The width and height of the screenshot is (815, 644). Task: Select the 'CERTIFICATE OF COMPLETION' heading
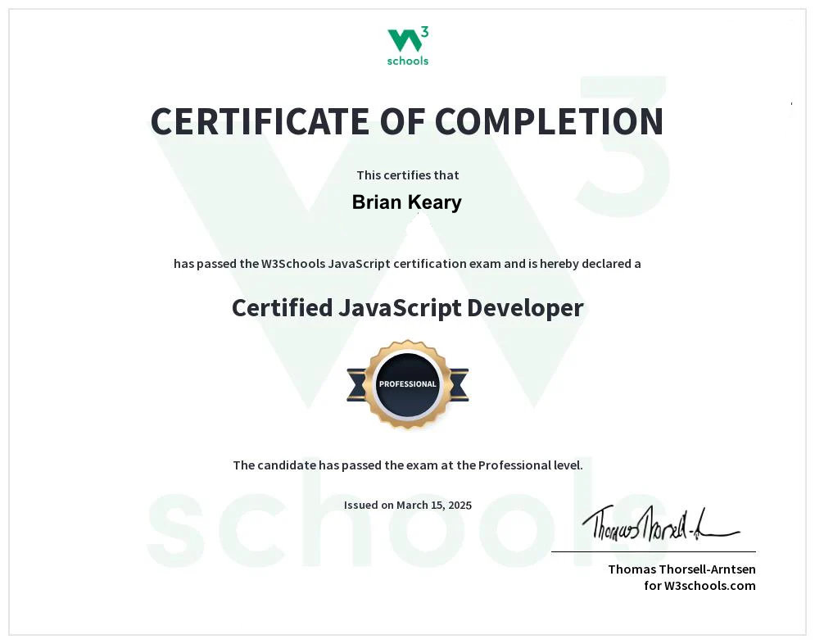pyautogui.click(x=407, y=121)
